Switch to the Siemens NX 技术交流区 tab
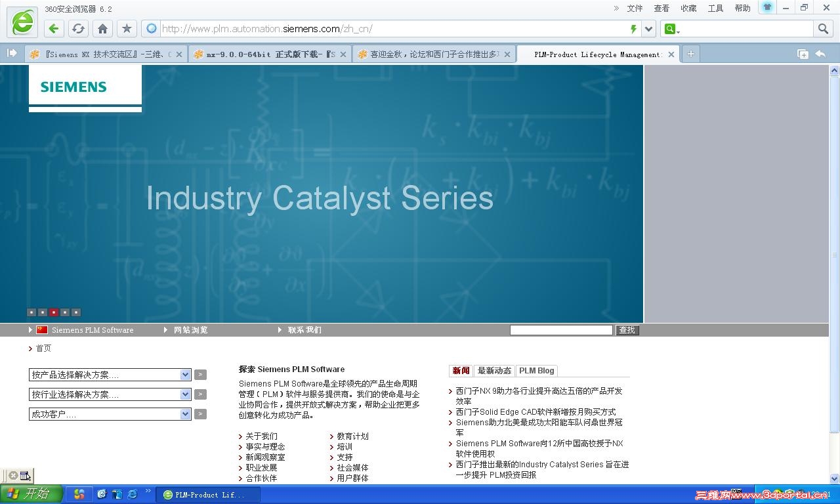Viewport: 840px width, 504px height. [107, 54]
